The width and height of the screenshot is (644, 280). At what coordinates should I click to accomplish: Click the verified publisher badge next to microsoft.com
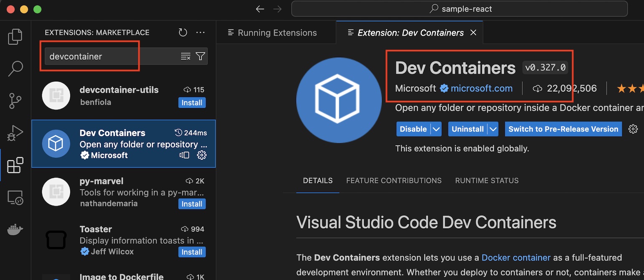pos(444,89)
